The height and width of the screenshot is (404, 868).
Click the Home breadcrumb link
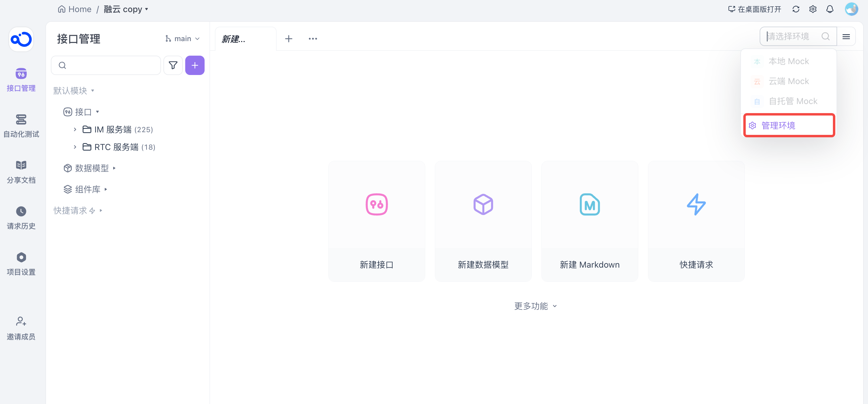(x=75, y=9)
